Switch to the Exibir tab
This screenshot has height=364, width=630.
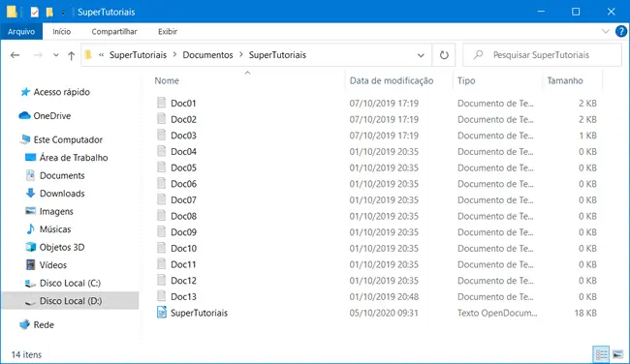pyautogui.click(x=168, y=31)
